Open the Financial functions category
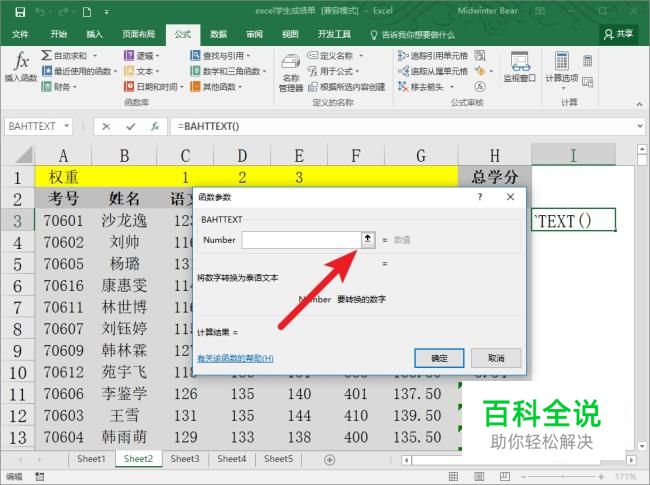Viewport: 650px width, 485px height. pyautogui.click(x=59, y=87)
